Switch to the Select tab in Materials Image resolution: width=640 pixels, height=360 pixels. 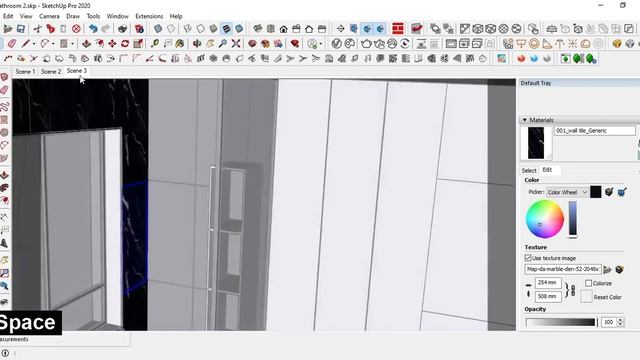point(529,170)
